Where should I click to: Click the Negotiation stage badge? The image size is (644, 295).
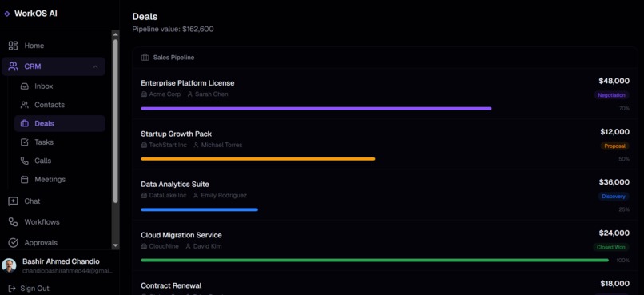(x=611, y=95)
